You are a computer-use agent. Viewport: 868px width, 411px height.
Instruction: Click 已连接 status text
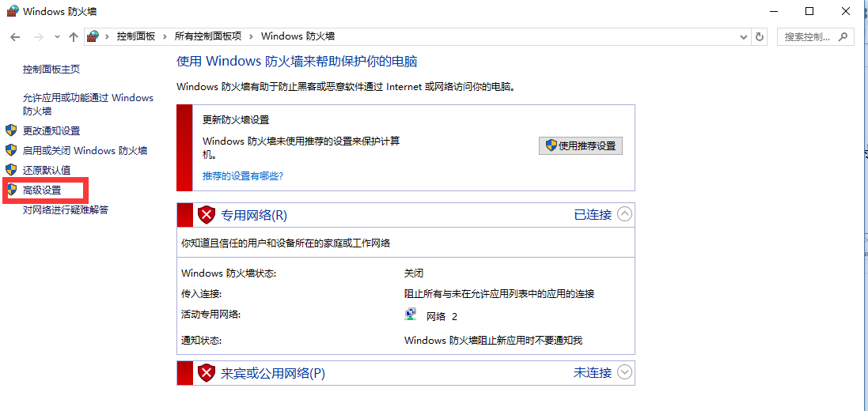pyautogui.click(x=593, y=215)
